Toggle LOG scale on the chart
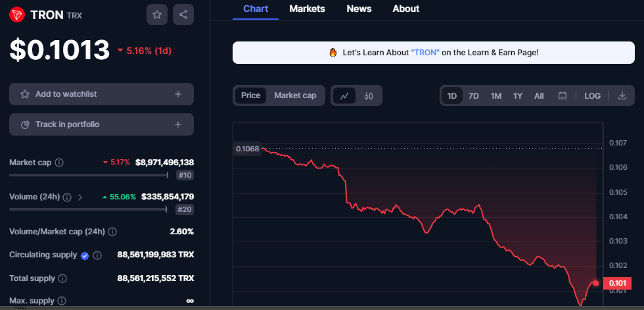 592,96
